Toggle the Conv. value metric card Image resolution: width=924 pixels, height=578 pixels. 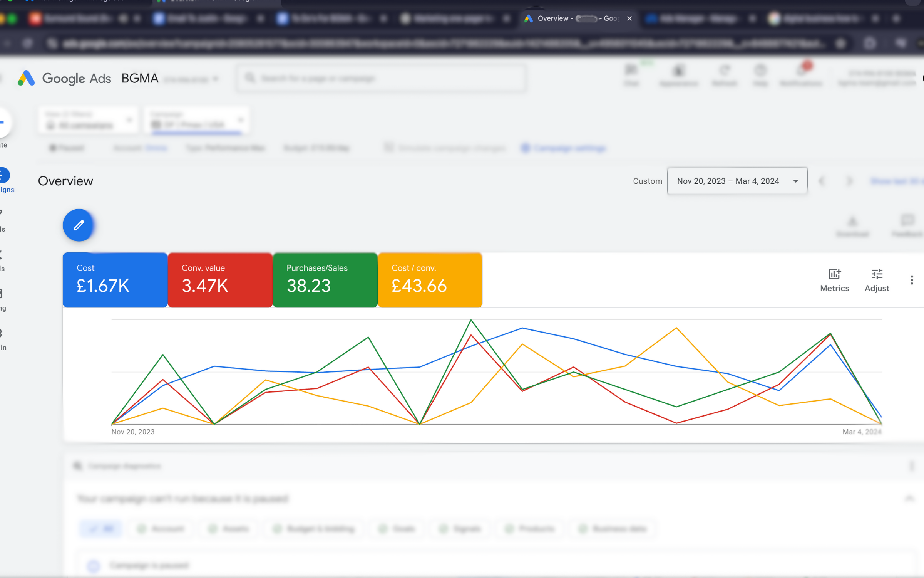pyautogui.click(x=219, y=280)
